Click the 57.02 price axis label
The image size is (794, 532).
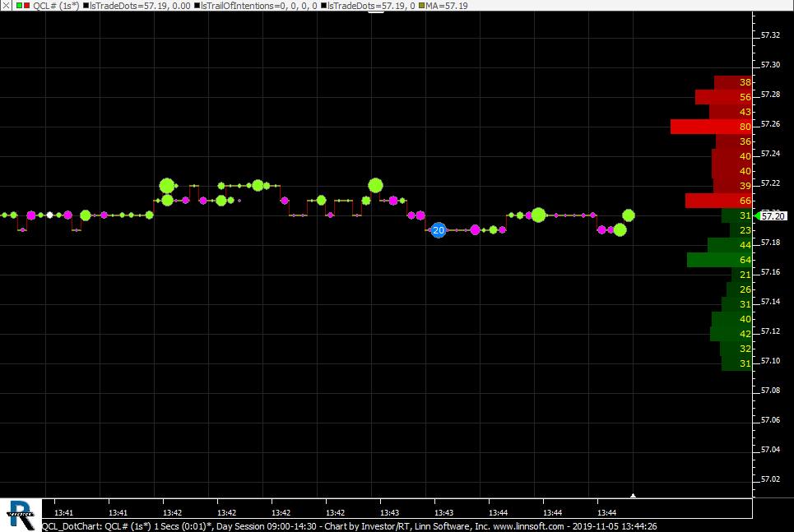click(770, 479)
